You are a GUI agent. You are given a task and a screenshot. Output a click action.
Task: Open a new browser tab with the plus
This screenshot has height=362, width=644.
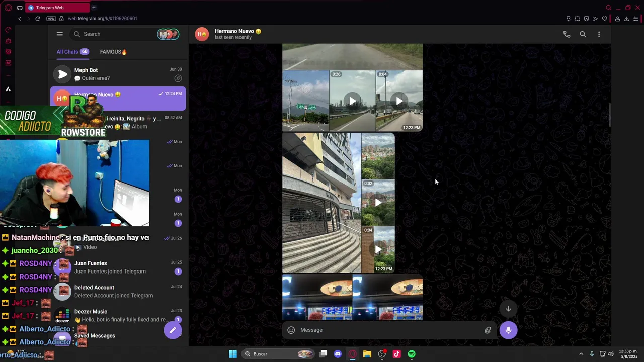click(93, 8)
